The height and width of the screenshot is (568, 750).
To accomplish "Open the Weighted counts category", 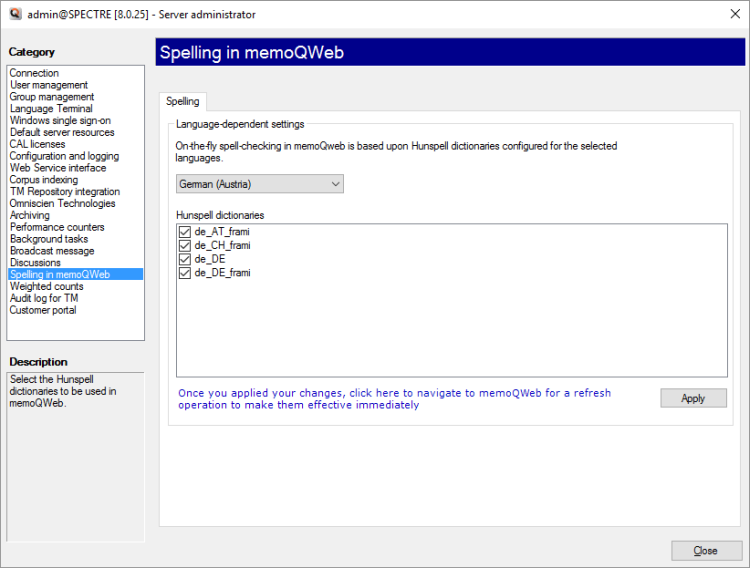I will click(x=46, y=286).
